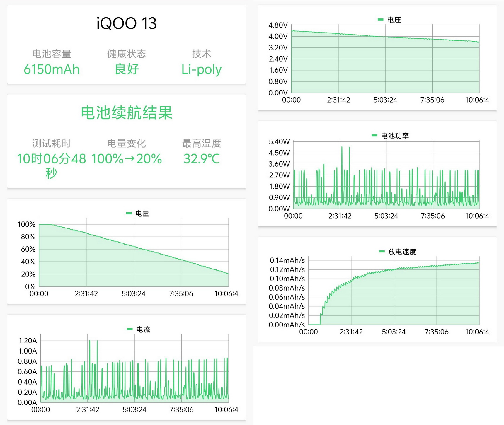This screenshot has width=504, height=425.
Task: Click 7:35:06 time label under 放电速度 chart
Action: coord(436,332)
